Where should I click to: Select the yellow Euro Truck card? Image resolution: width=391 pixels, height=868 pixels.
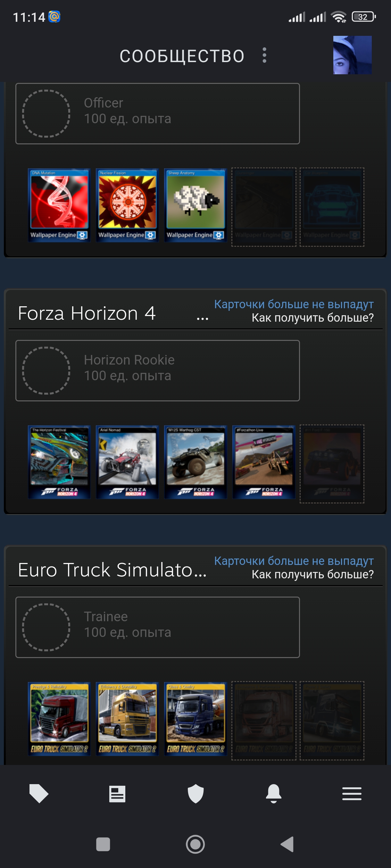127,719
